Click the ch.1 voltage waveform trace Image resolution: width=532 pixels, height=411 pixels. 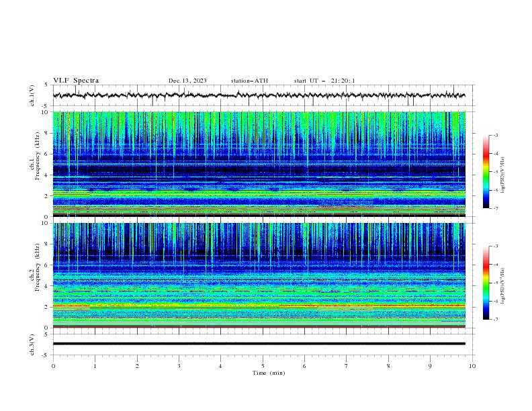point(259,95)
